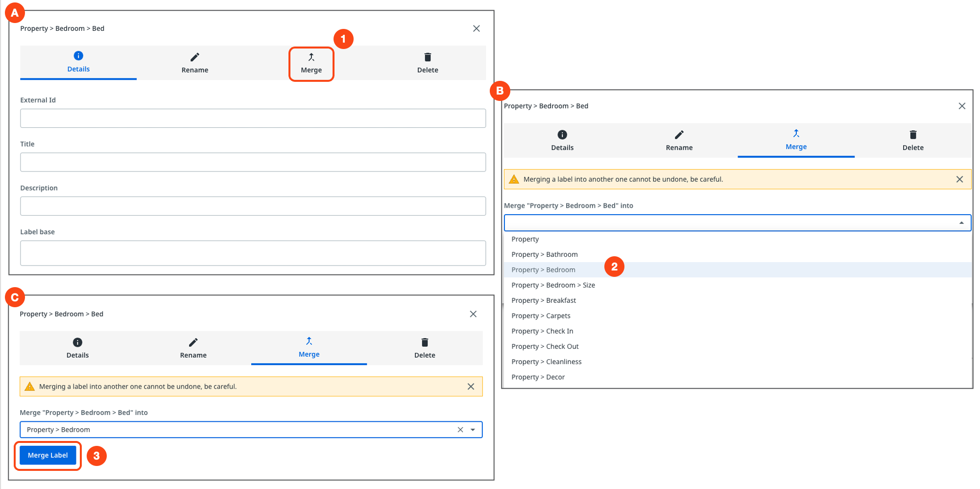Close panel A with the X icon
This screenshot has width=980, height=489.
point(476,28)
